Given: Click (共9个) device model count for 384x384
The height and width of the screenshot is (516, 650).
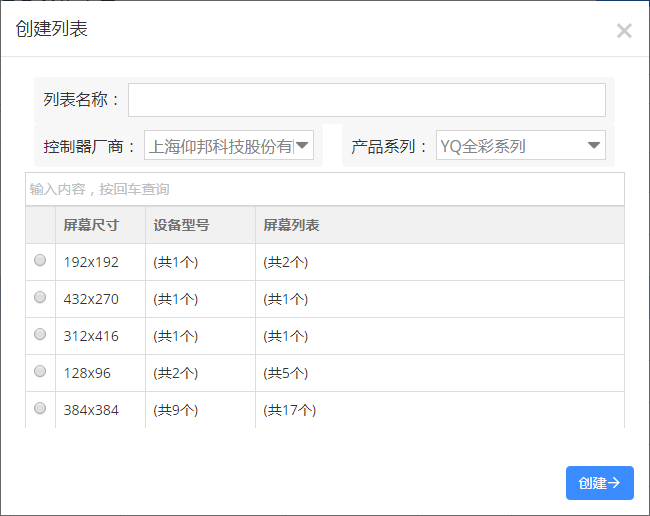Looking at the screenshot, I should tap(176, 410).
